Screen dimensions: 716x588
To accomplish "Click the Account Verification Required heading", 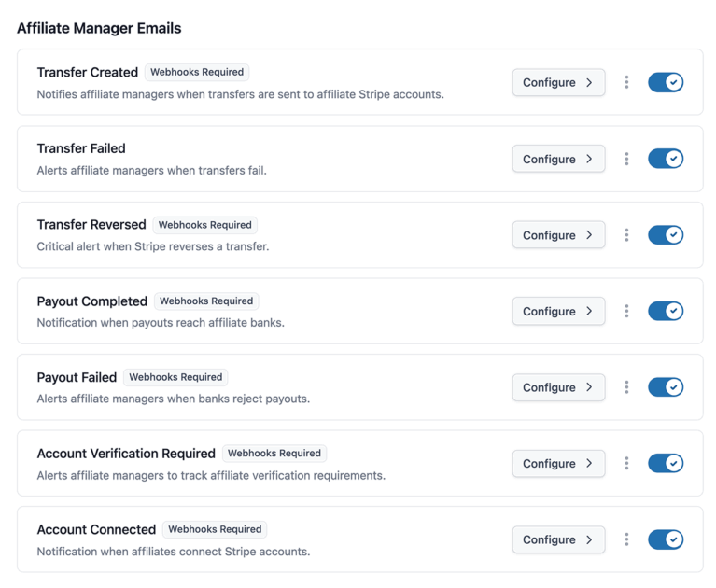I will coord(126,454).
